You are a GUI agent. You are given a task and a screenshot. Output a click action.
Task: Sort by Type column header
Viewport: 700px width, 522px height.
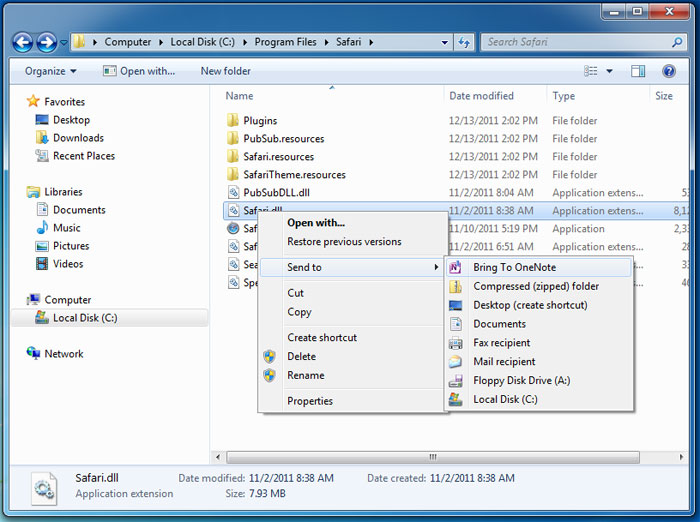[x=563, y=96]
